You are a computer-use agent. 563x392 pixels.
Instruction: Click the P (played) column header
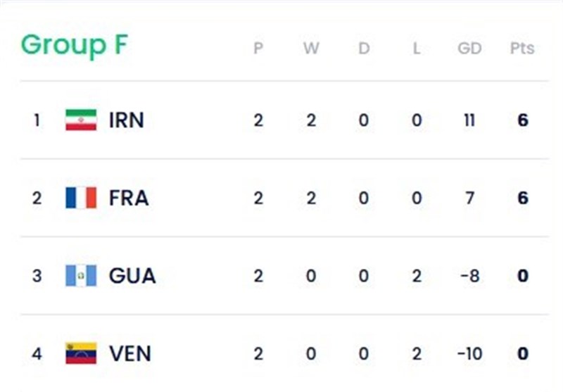click(258, 49)
